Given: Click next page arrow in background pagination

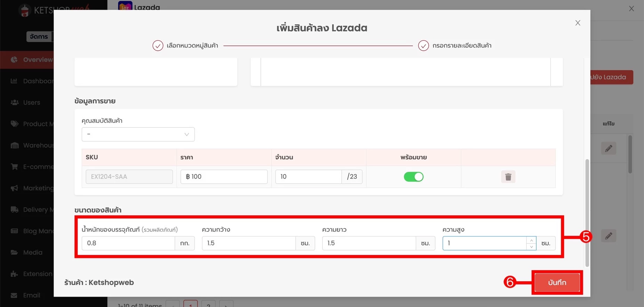Looking at the screenshot, I should coord(226,304).
